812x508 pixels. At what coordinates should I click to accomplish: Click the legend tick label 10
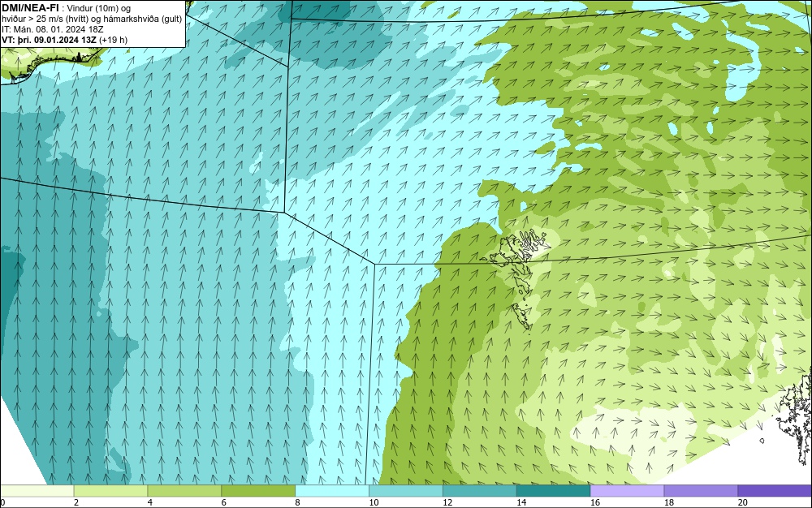pos(374,502)
